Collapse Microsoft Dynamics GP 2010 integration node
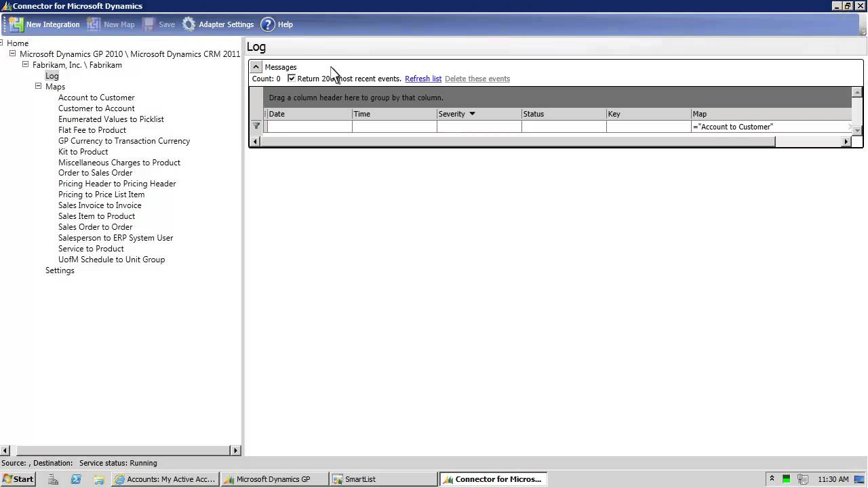The width and height of the screenshot is (868, 488). point(12,54)
